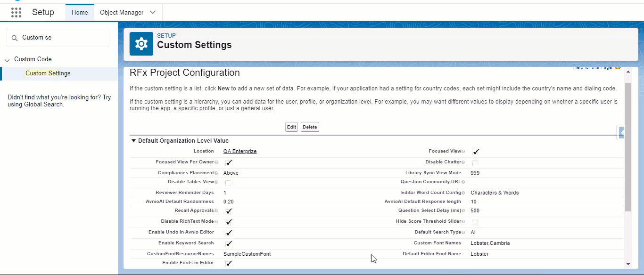Click Custom Font Names value Lobster,Cambria
Viewport: 644px width, 275px height.
490,243
